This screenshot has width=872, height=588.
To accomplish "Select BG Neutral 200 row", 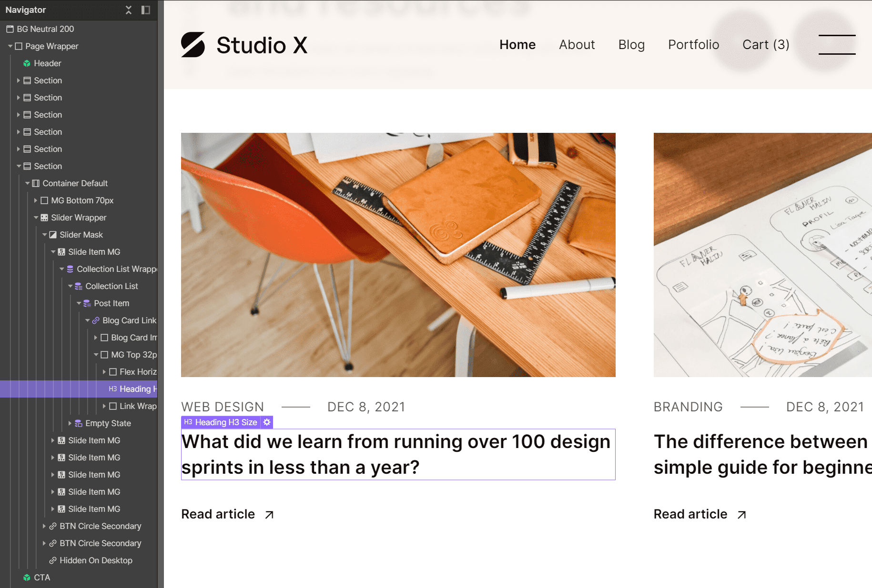I will tap(79, 29).
